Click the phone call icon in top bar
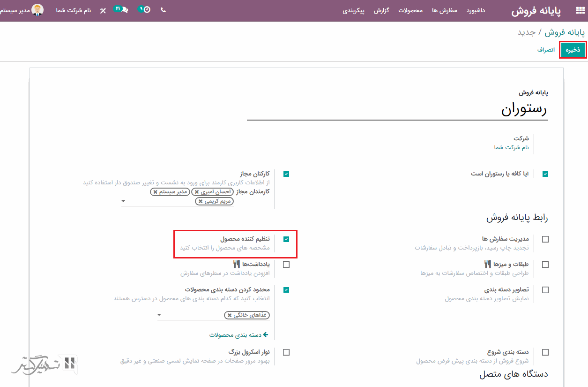Screen dimensions: 588x387 163,10
